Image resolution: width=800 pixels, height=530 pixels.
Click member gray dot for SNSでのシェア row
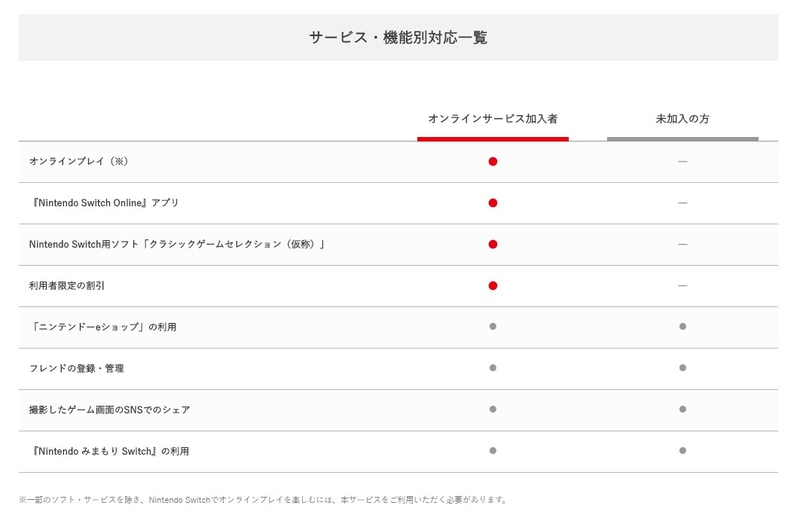(x=493, y=409)
